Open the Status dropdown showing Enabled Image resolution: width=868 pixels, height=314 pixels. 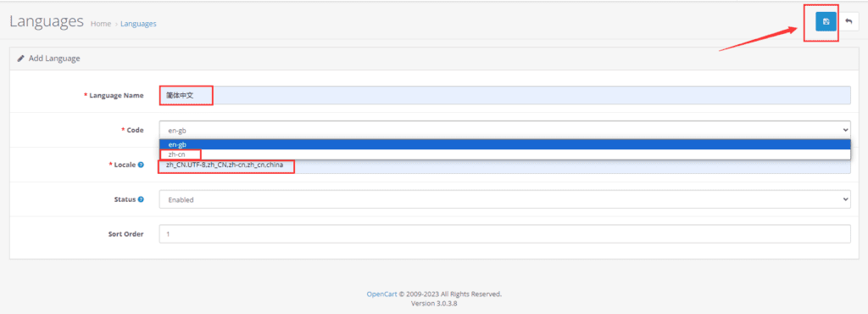[504, 199]
